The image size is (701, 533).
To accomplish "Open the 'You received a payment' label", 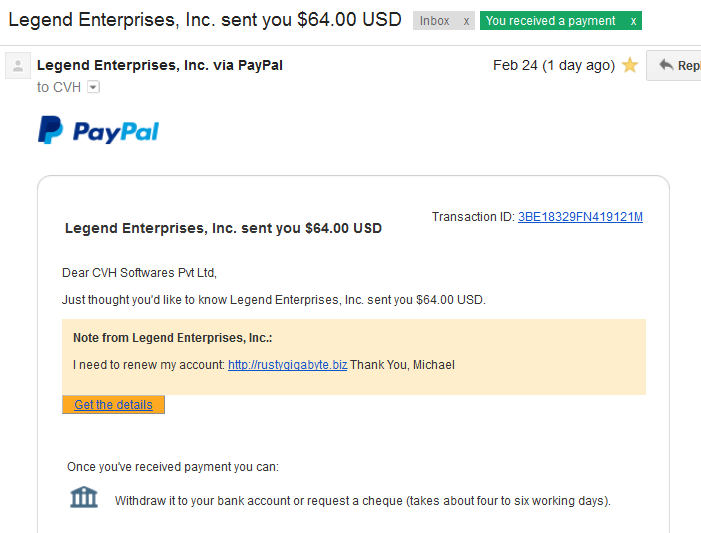I will coord(551,21).
